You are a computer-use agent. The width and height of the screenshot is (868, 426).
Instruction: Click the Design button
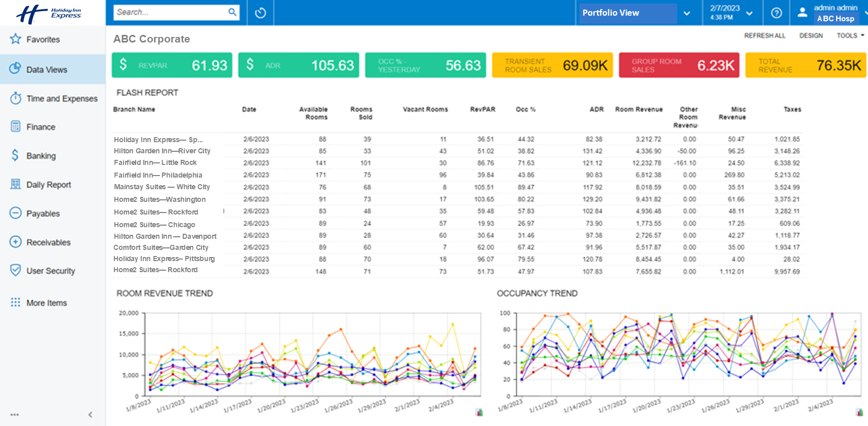pos(811,35)
